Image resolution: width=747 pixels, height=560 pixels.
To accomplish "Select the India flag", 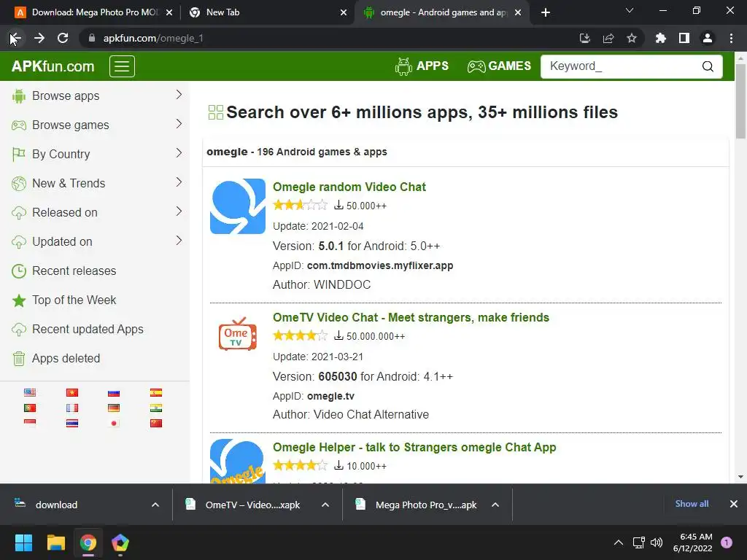I will (156, 408).
